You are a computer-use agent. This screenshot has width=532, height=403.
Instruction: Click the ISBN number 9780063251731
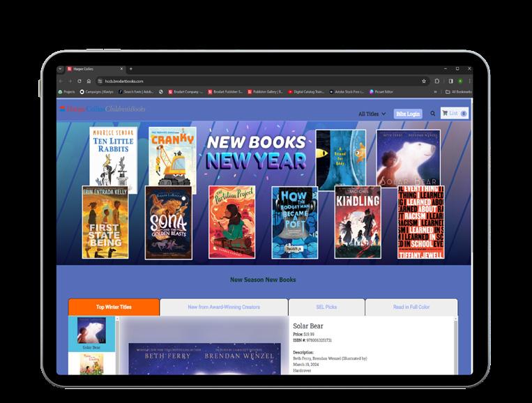click(x=319, y=340)
